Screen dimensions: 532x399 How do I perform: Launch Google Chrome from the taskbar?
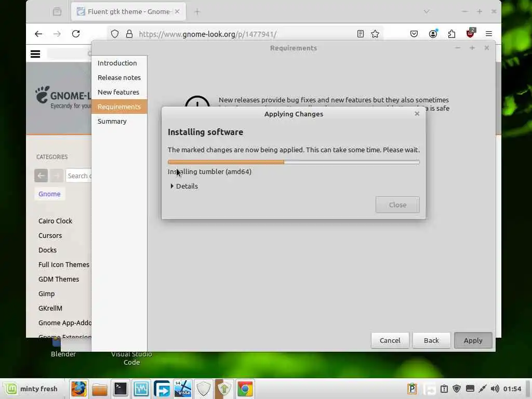(x=245, y=389)
